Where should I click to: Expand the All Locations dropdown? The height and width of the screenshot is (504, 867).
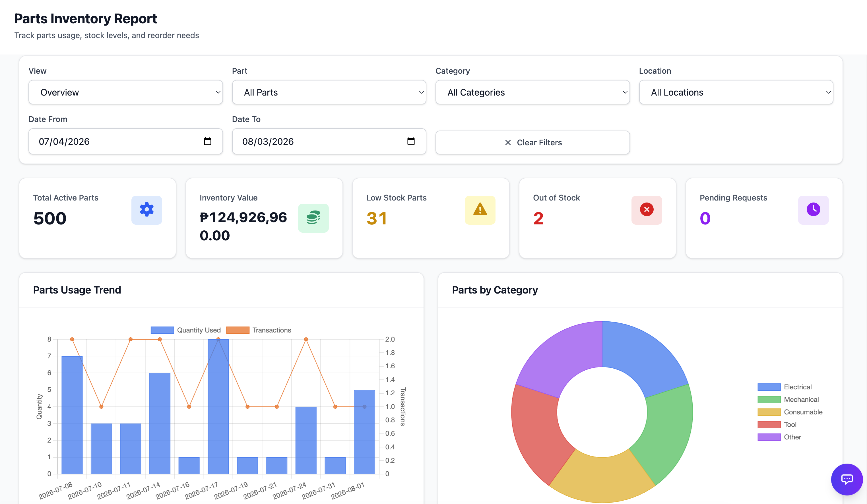(x=736, y=92)
